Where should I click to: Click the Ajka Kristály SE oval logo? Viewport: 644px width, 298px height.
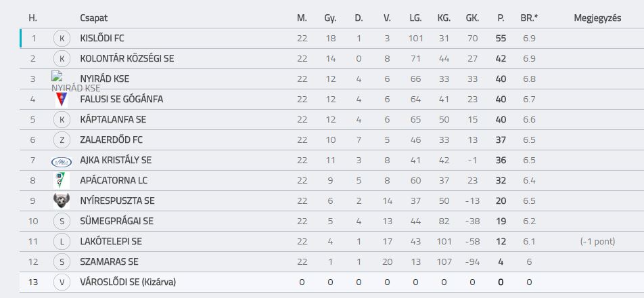pyautogui.click(x=62, y=162)
